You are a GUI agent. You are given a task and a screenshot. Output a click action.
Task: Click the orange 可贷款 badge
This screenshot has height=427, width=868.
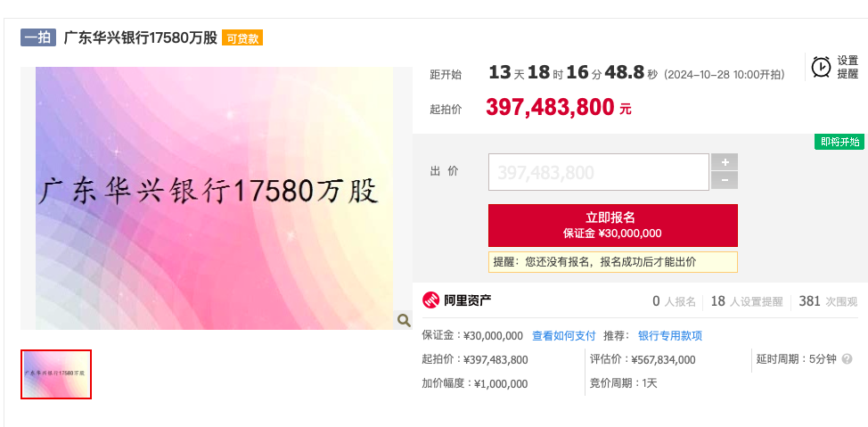click(x=242, y=38)
